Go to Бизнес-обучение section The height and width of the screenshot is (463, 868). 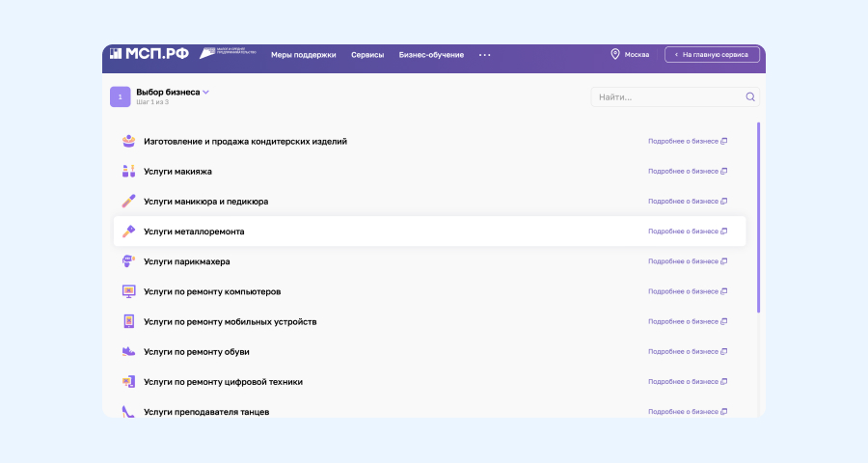(x=431, y=55)
